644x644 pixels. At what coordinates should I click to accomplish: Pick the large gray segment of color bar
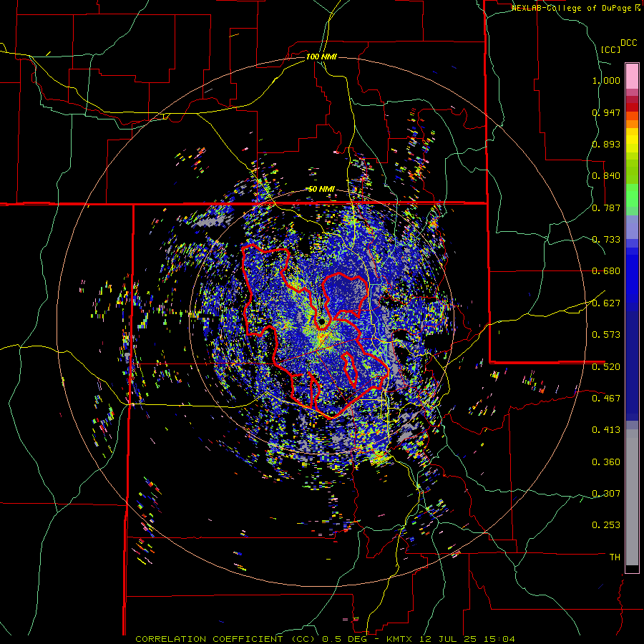pos(632,497)
